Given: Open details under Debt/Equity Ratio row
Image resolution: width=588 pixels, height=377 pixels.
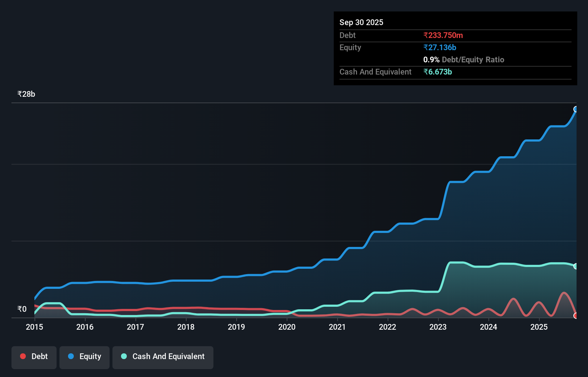Looking at the screenshot, I should pos(464,59).
